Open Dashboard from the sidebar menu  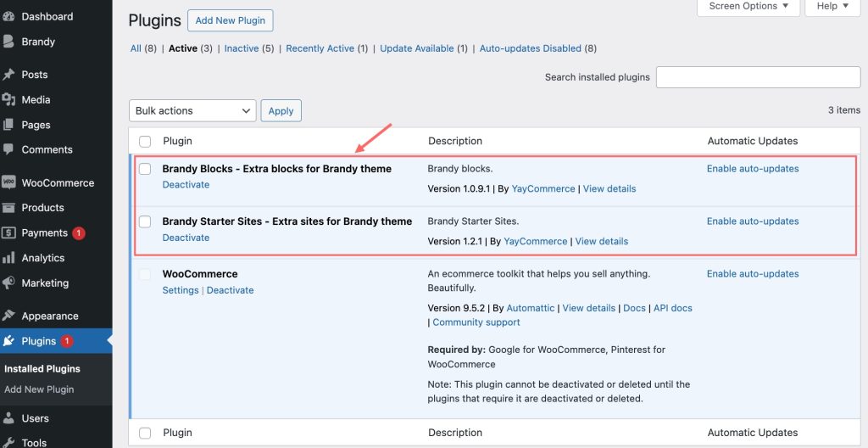[47, 17]
